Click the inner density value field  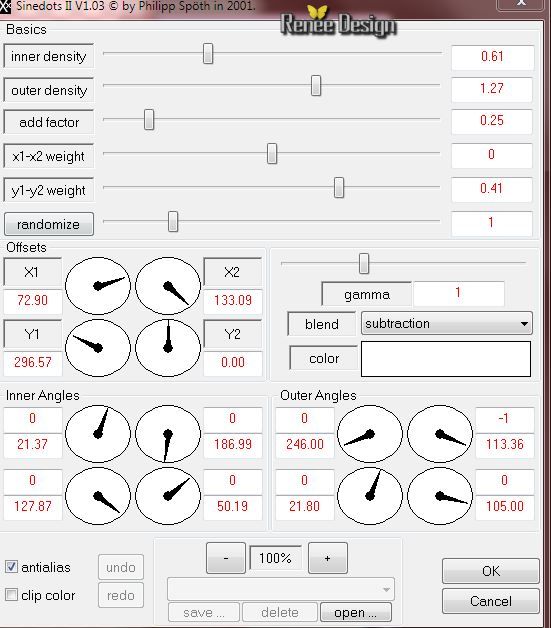(492, 56)
